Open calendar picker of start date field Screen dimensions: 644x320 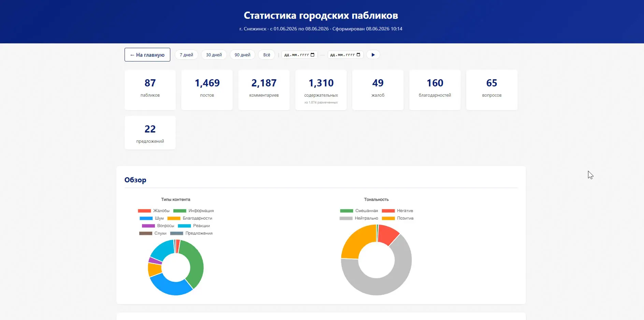[313, 55]
